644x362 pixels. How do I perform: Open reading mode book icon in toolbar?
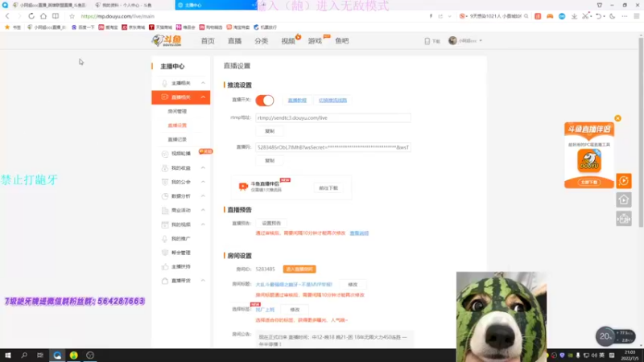56,16
